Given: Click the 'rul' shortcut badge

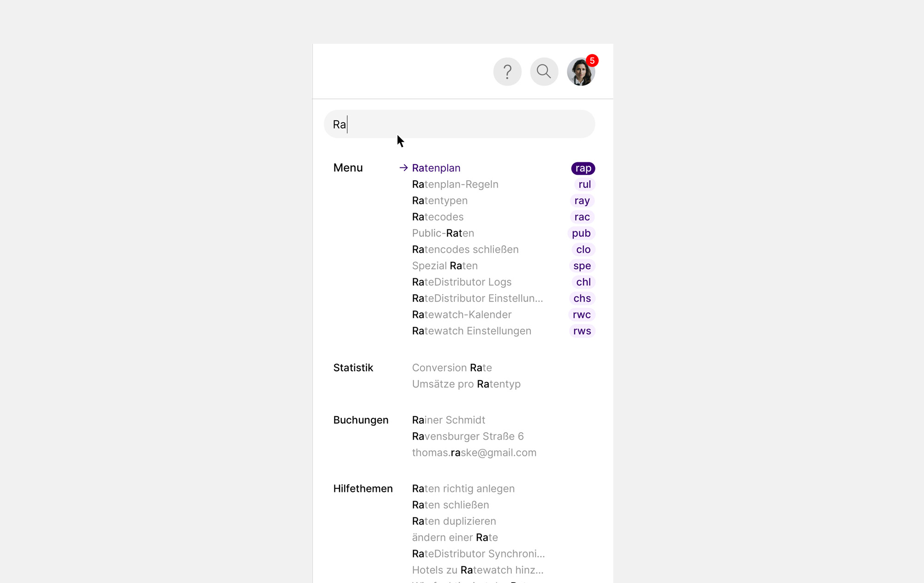Looking at the screenshot, I should tap(584, 184).
